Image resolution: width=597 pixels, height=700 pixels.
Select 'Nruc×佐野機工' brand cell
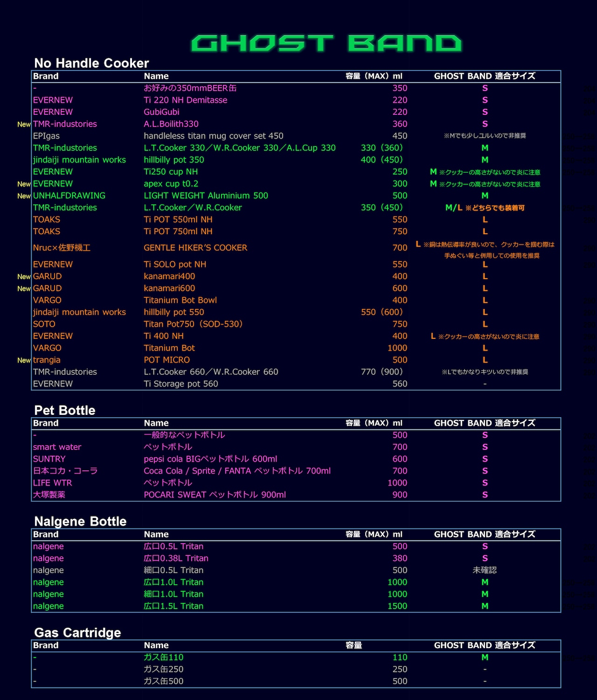62,248
